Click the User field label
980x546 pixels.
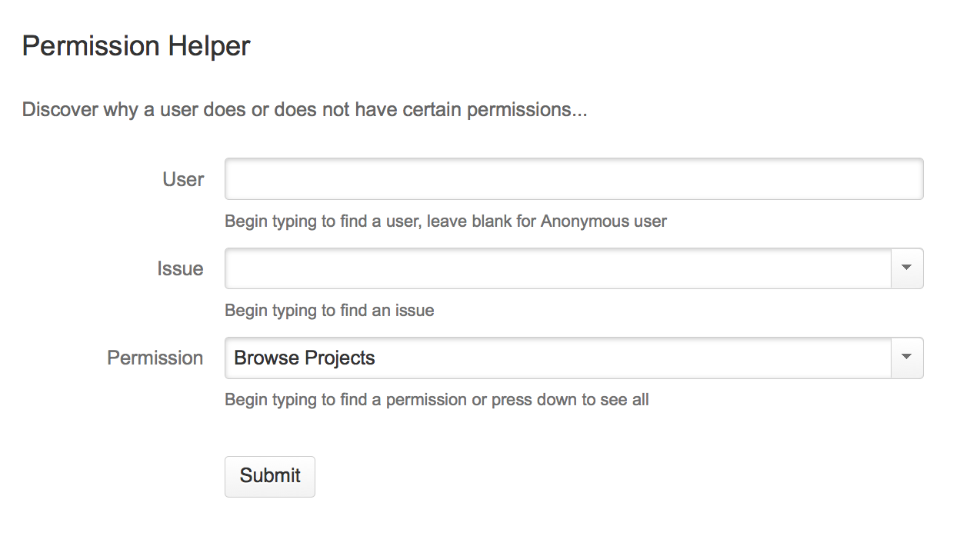(x=183, y=179)
